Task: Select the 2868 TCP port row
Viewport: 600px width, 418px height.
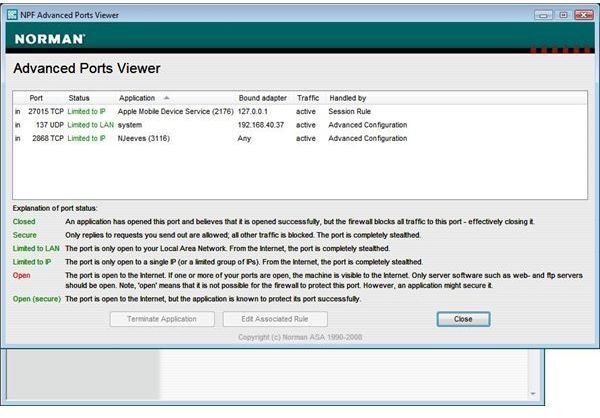Action: click(x=300, y=138)
